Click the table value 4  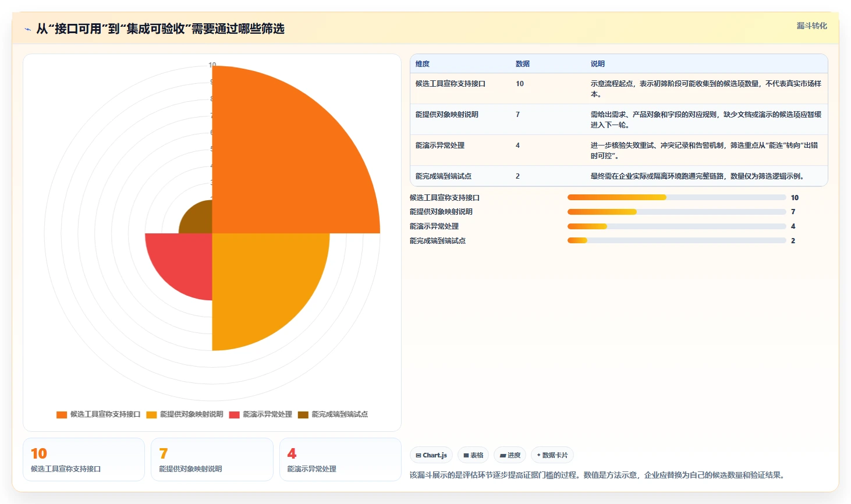[517, 145]
